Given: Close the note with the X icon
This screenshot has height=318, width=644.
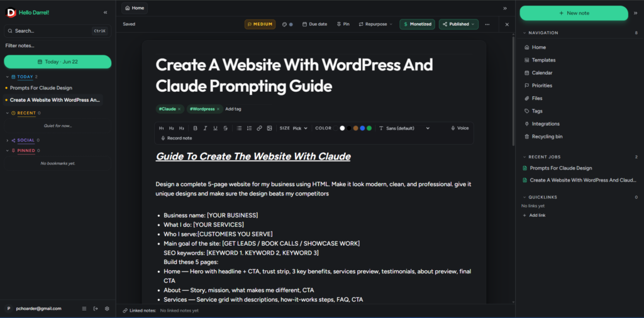Looking at the screenshot, I should [507, 25].
